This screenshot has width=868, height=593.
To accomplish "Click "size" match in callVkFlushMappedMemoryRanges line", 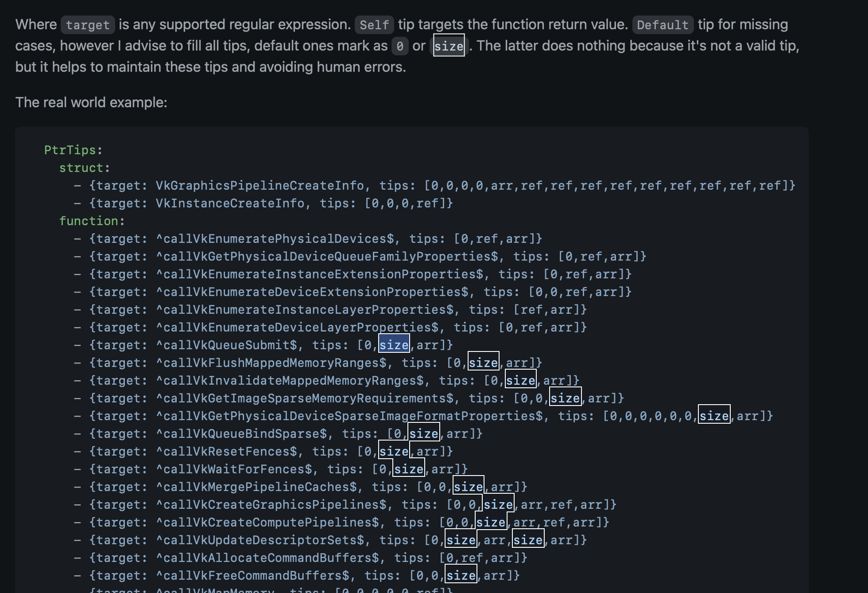I will tap(483, 363).
